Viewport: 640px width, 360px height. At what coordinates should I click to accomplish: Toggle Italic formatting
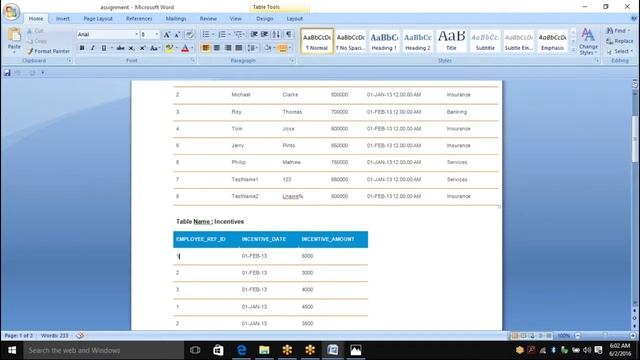93,48
